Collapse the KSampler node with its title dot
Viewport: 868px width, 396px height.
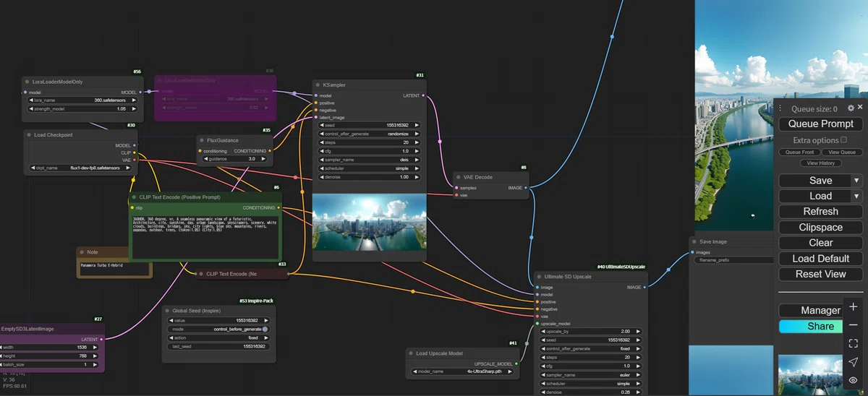[318, 85]
